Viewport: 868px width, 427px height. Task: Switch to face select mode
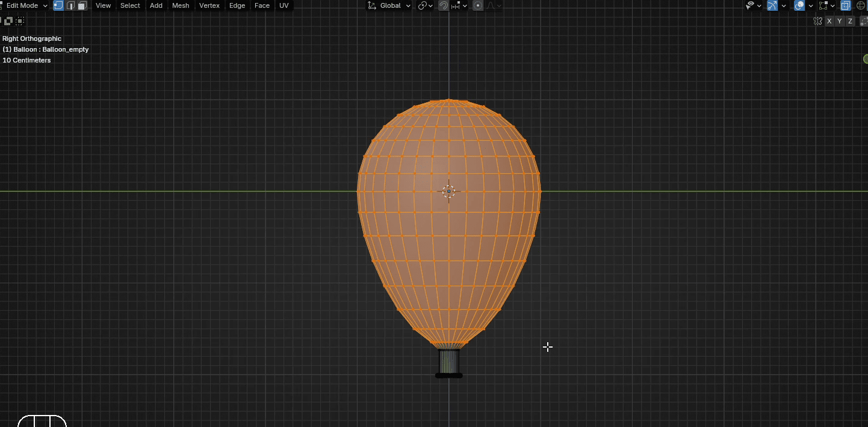[x=82, y=5]
